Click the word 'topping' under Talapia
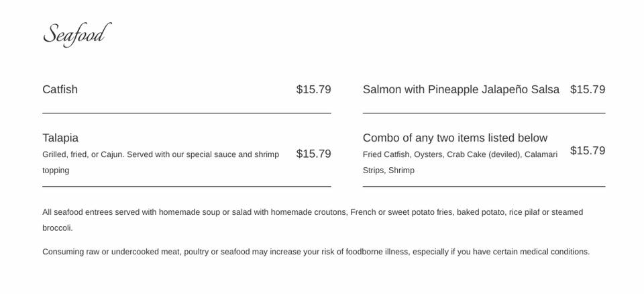 tap(56, 170)
